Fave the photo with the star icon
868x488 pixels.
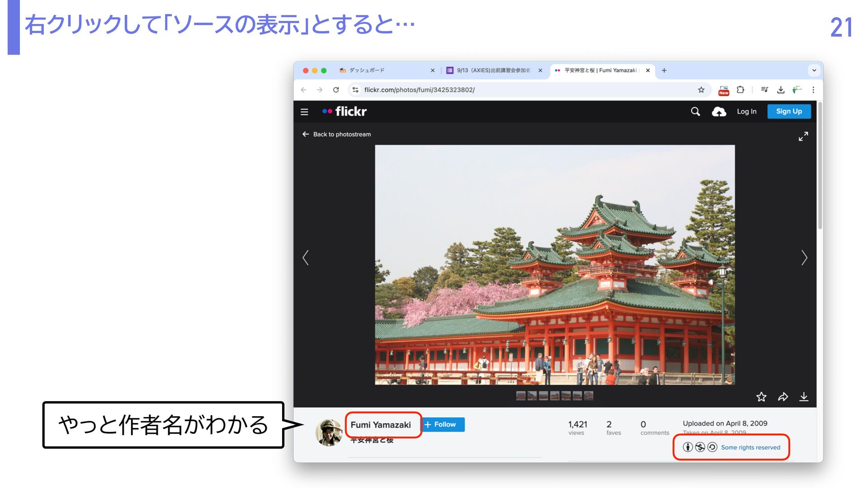761,397
